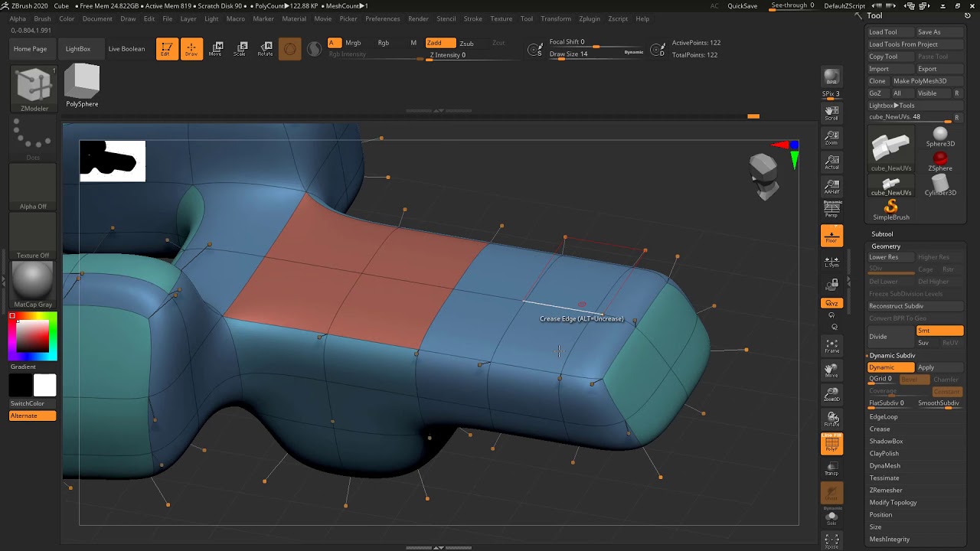
Task: Expand the DynaMesh subsection
Action: 884,466
